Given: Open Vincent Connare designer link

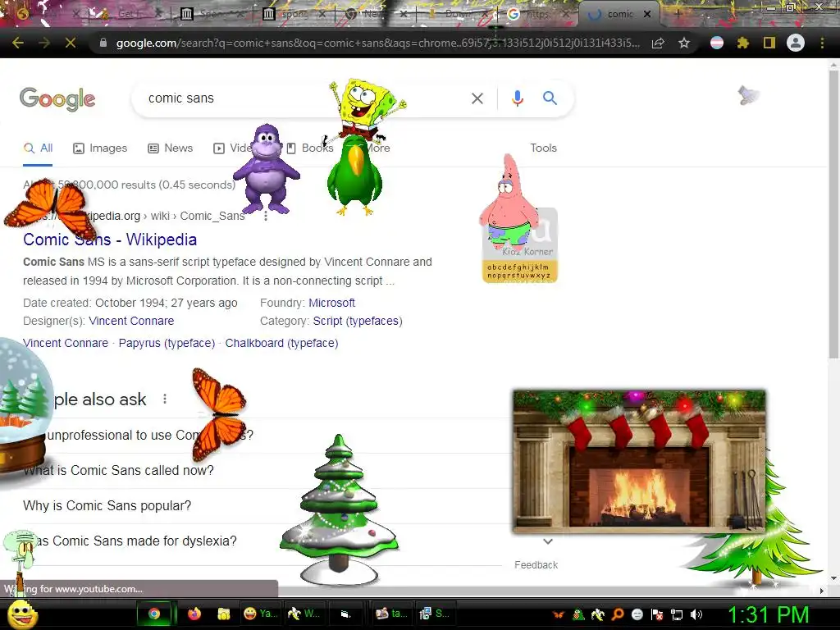Looking at the screenshot, I should (x=131, y=321).
